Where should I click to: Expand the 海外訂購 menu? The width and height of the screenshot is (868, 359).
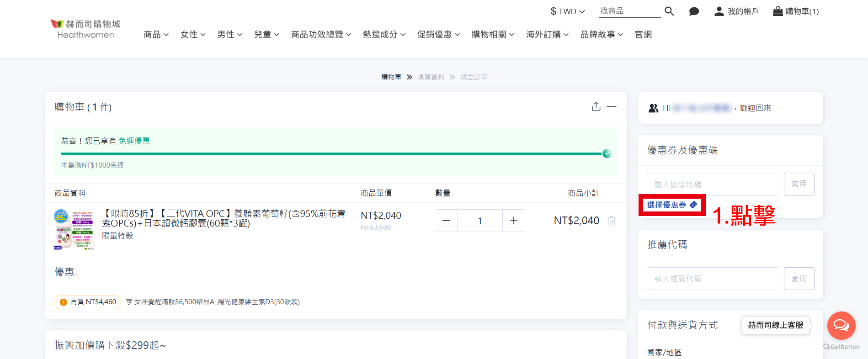click(x=548, y=34)
